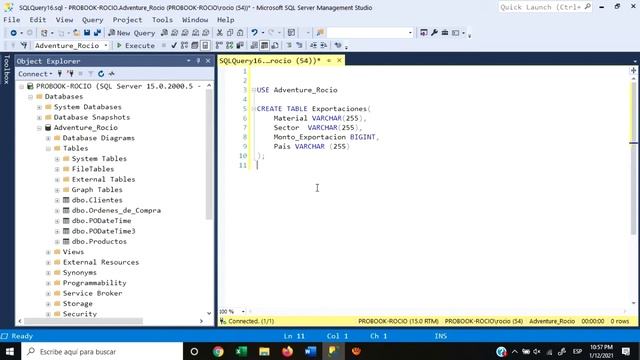Close the SQLQuery16 tab
640x360 pixels.
click(x=339, y=60)
